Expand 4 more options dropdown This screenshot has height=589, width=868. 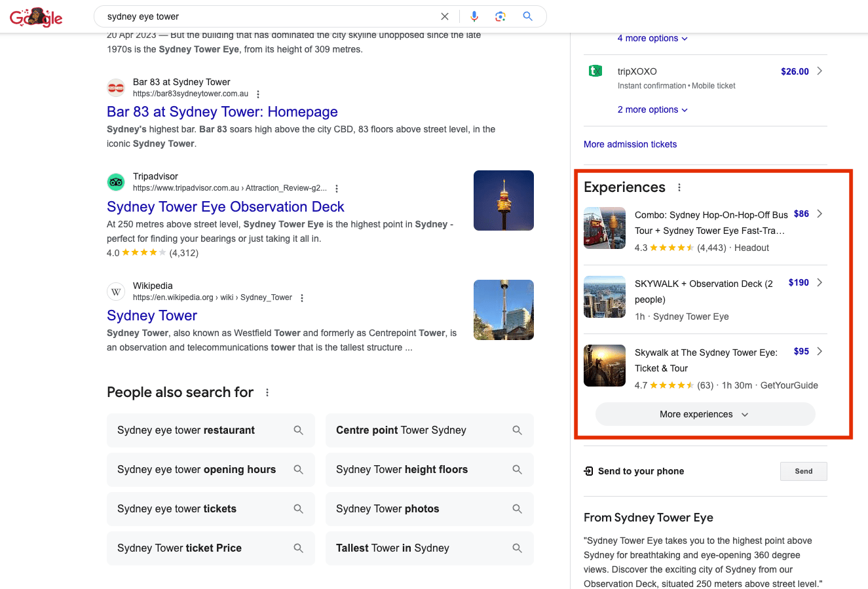coord(652,38)
